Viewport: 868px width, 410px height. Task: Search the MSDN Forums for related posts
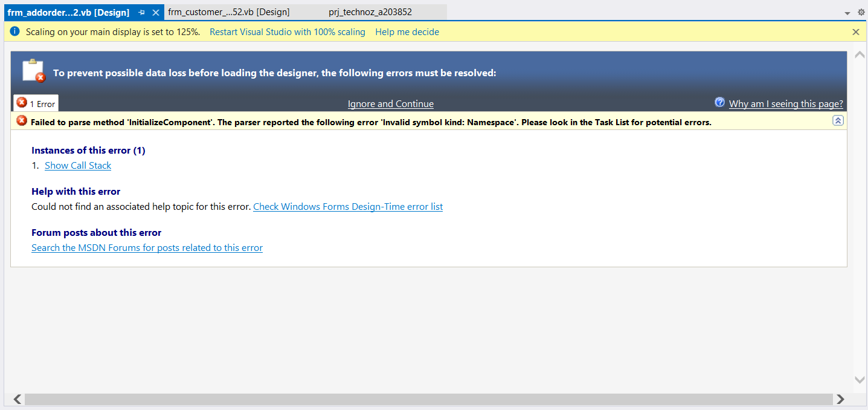pos(147,248)
